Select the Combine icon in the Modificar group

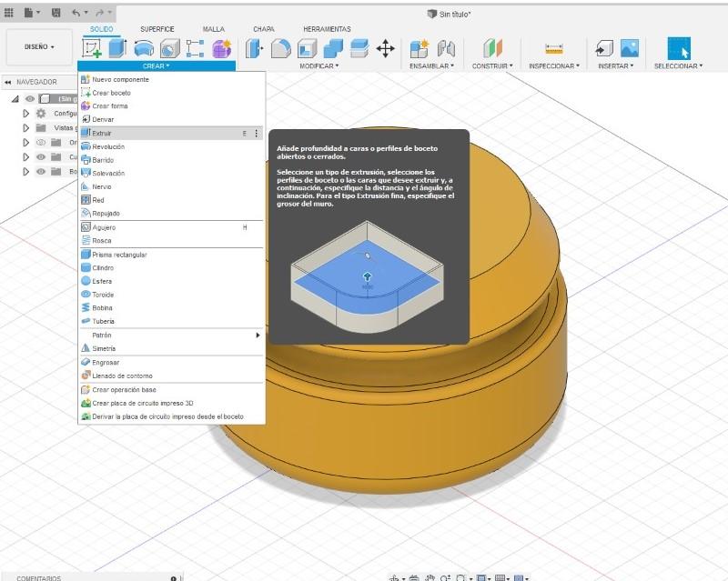tap(333, 48)
